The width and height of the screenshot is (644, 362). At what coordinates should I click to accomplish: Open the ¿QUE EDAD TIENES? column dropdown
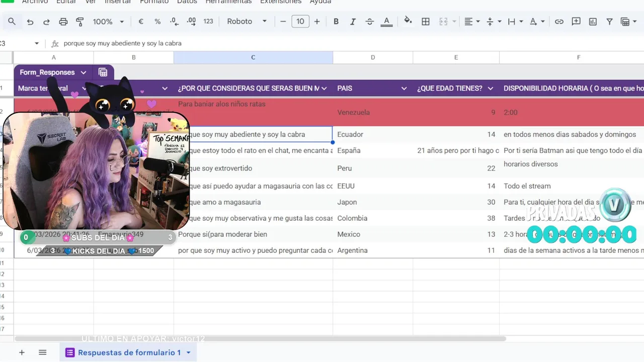click(491, 88)
